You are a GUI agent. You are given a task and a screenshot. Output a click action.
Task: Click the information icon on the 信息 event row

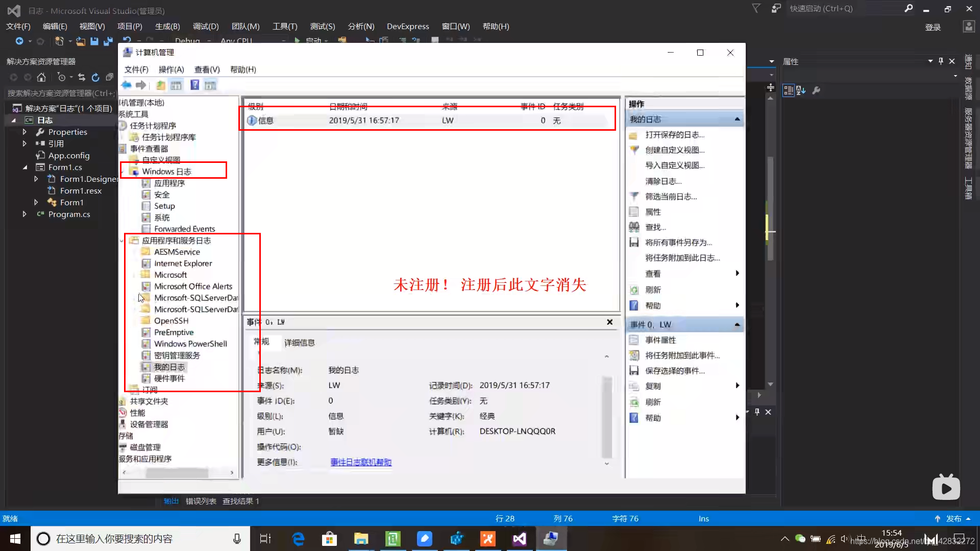click(x=252, y=121)
